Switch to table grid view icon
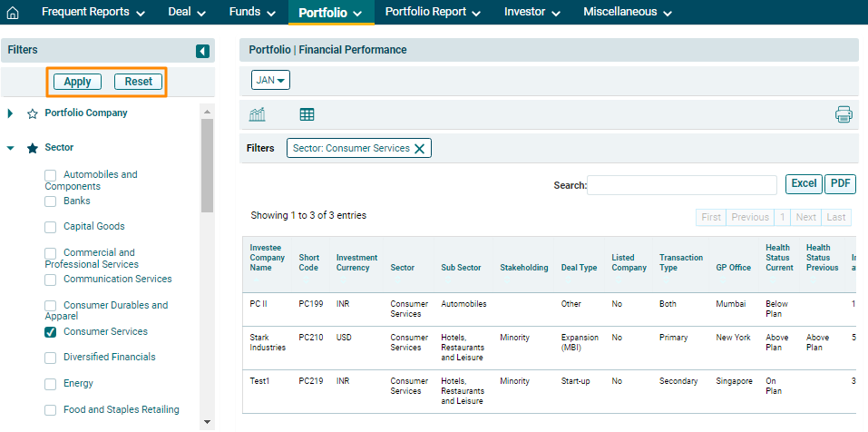The width and height of the screenshot is (868, 432). 307,114
